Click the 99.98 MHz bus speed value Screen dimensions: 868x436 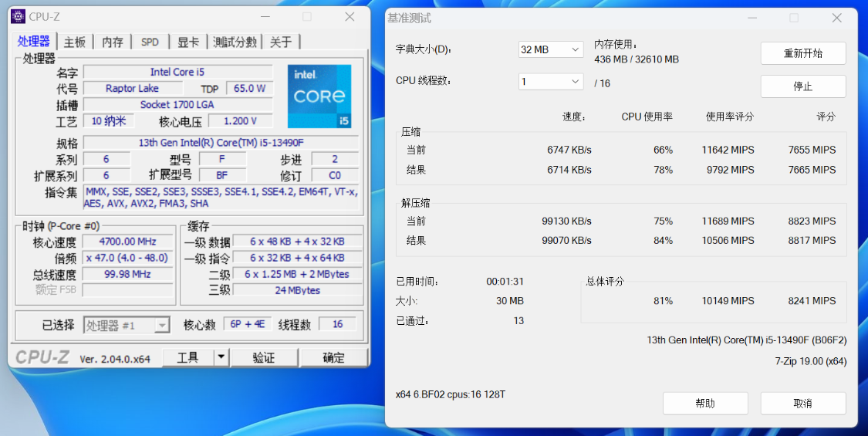(x=127, y=274)
